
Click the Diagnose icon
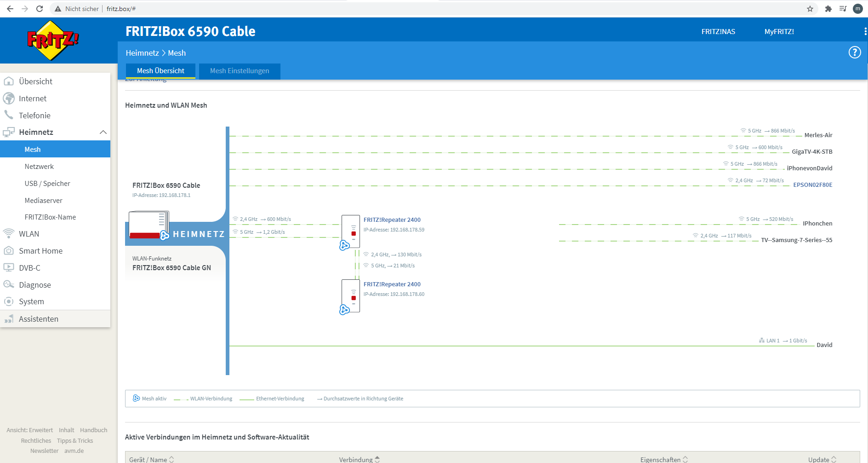9,284
